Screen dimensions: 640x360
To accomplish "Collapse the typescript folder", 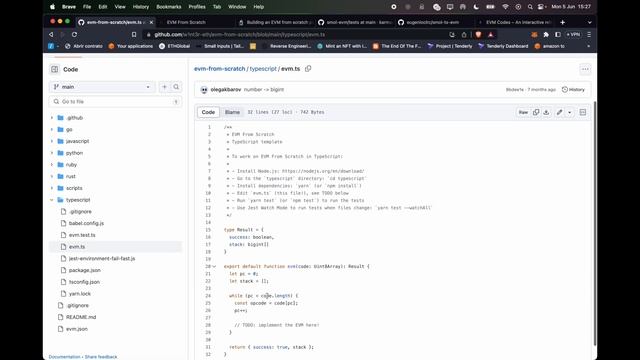I will tap(52, 200).
